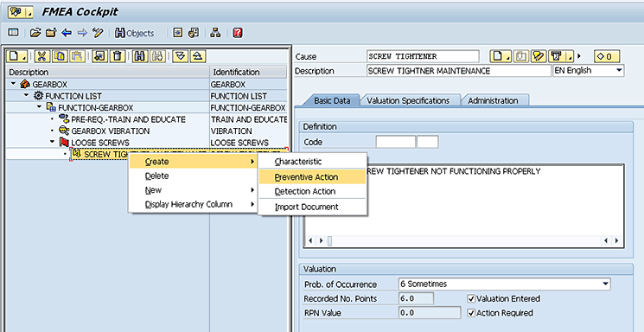Click the print icon beside Cause field
The image size is (644, 332).
pyautogui.click(x=557, y=56)
